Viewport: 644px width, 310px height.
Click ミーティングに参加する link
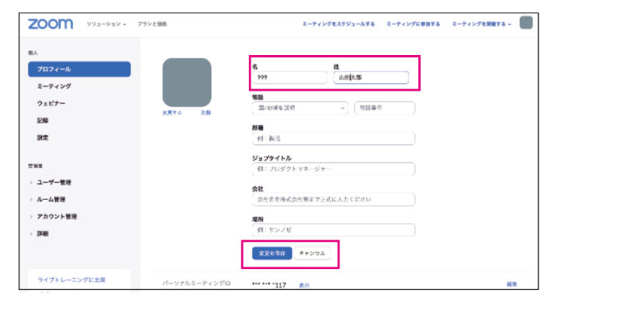click(414, 25)
